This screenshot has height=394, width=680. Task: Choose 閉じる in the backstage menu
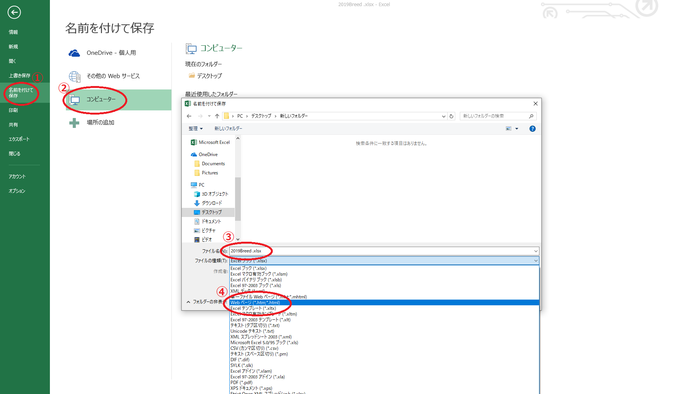[14, 153]
